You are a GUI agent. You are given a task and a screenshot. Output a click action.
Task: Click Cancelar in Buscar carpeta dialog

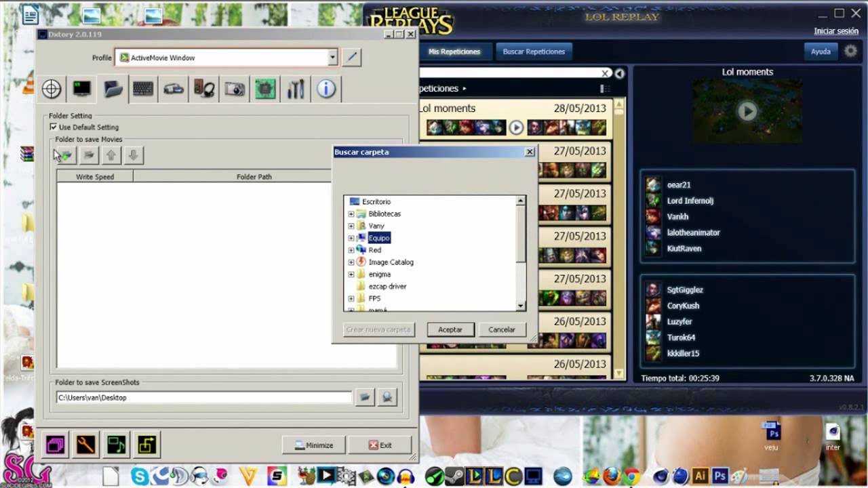click(502, 329)
